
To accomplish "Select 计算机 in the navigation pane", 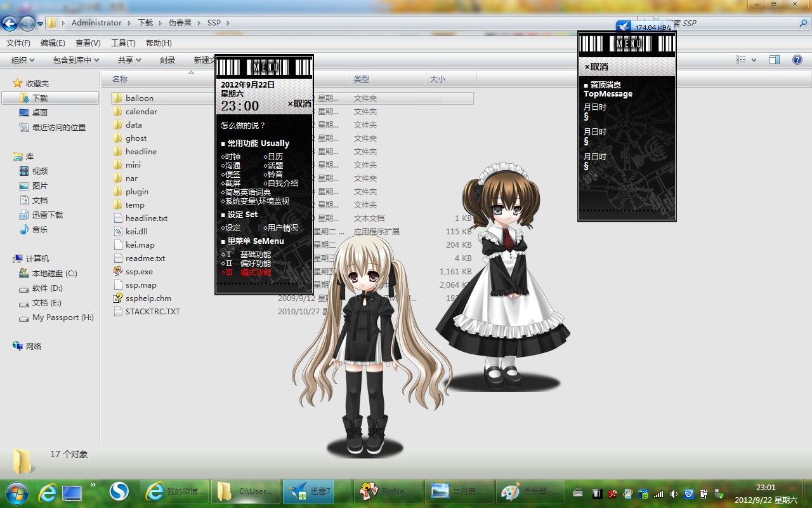I will point(37,259).
